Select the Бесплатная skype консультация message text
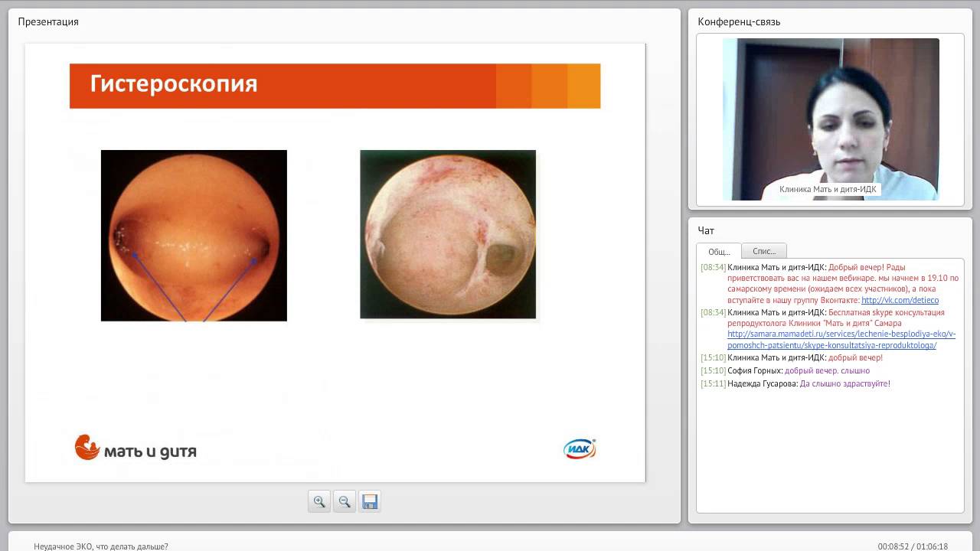 click(828, 328)
